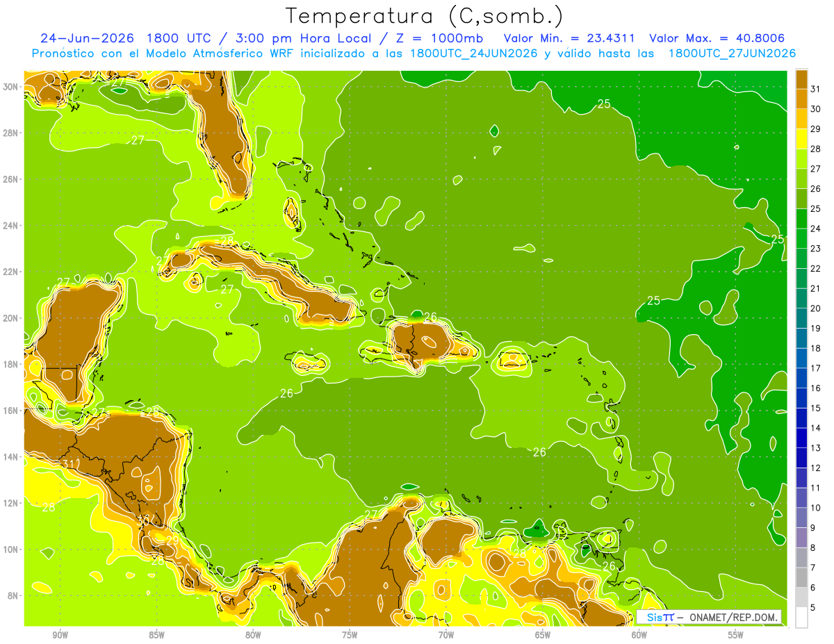Click color scale tick label '10'

pyautogui.click(x=816, y=508)
